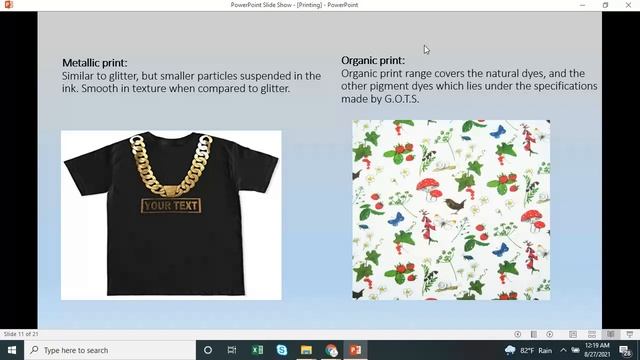Select Reading View icon in status bar
The width and height of the screenshot is (640, 360).
pyautogui.click(x=611, y=334)
